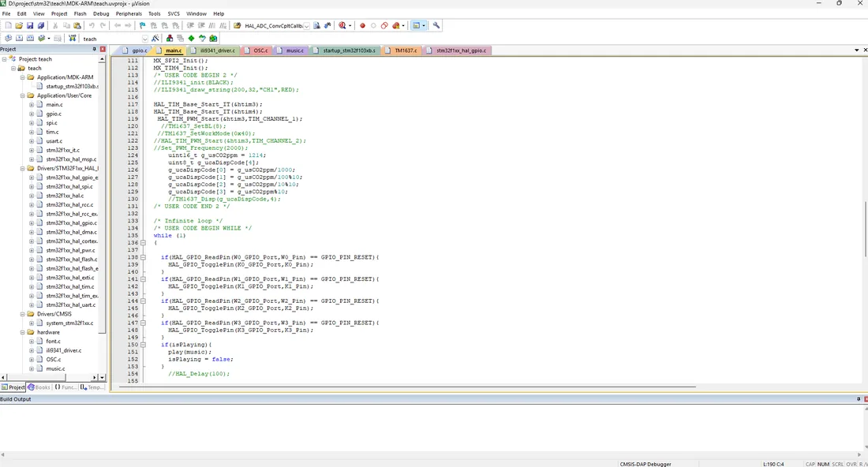Image resolution: width=868 pixels, height=467 pixels.
Task: Open the find text combo box dropdown
Action: 306,26
